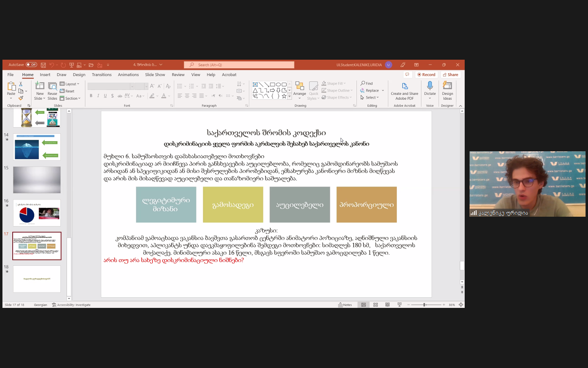Open the file name dropdown in title bar
588x368 pixels.
pyautogui.click(x=161, y=65)
